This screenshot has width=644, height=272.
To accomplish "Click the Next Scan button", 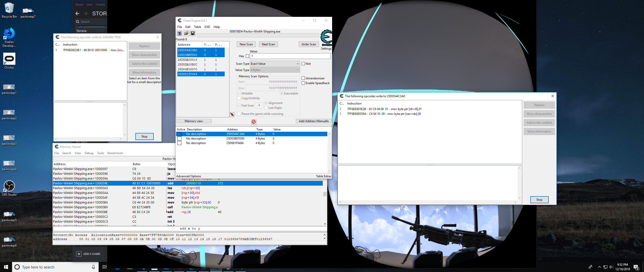I will (x=268, y=44).
